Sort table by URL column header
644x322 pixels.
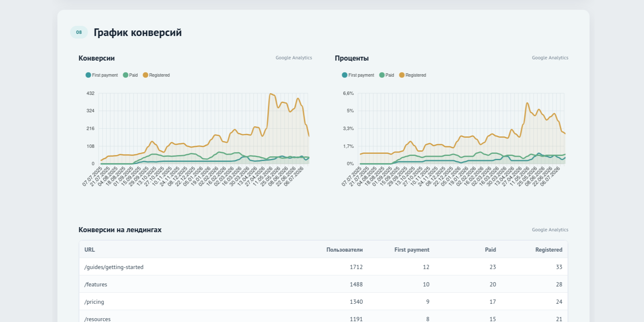pyautogui.click(x=89, y=250)
